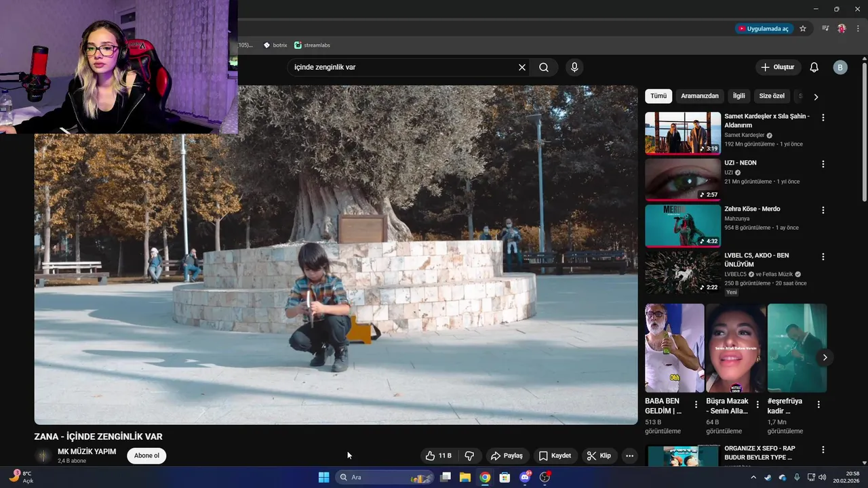This screenshot has width=868, height=488.
Task: Select the Tümü filter chip
Action: [x=658, y=96]
